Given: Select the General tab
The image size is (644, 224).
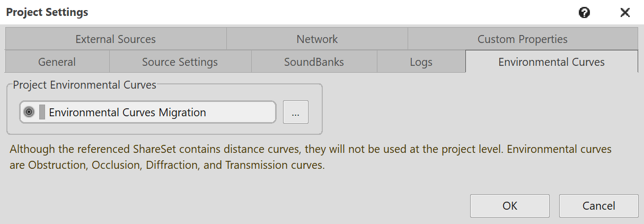Looking at the screenshot, I should [57, 62].
